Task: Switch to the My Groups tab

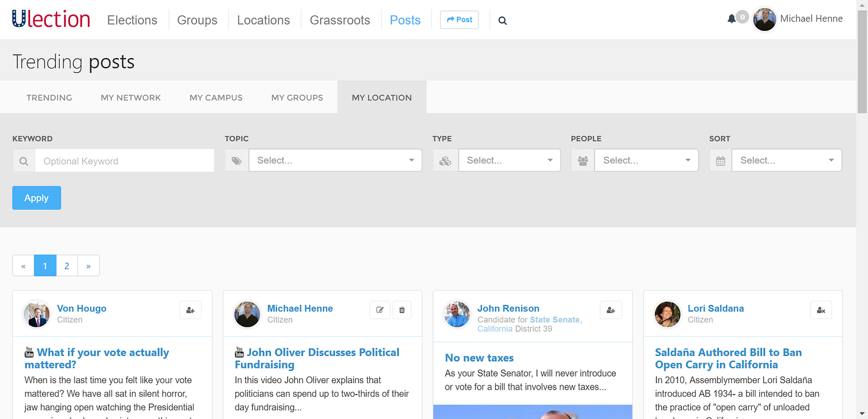Action: (x=297, y=98)
